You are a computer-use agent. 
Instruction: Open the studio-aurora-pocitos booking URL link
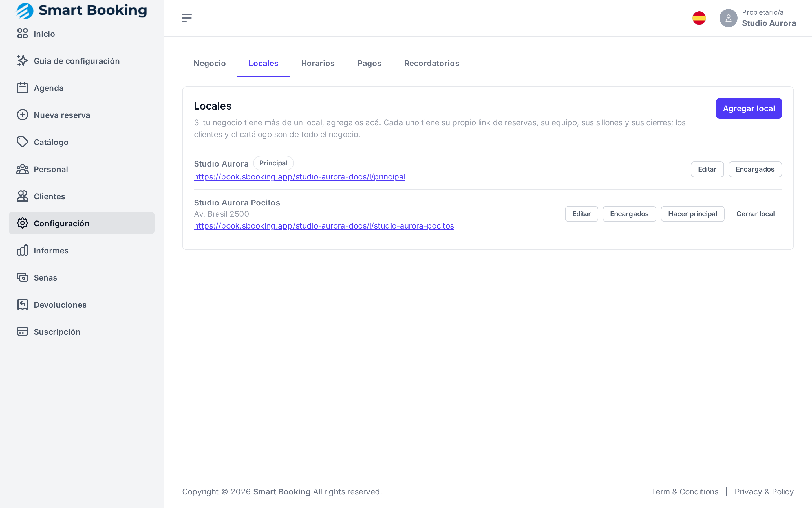pyautogui.click(x=324, y=226)
